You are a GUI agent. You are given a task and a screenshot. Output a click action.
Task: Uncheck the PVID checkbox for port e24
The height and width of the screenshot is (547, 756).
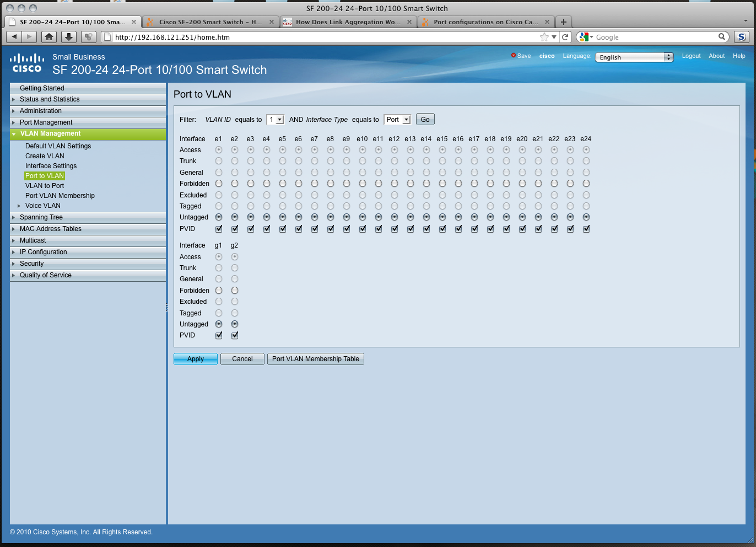point(586,229)
